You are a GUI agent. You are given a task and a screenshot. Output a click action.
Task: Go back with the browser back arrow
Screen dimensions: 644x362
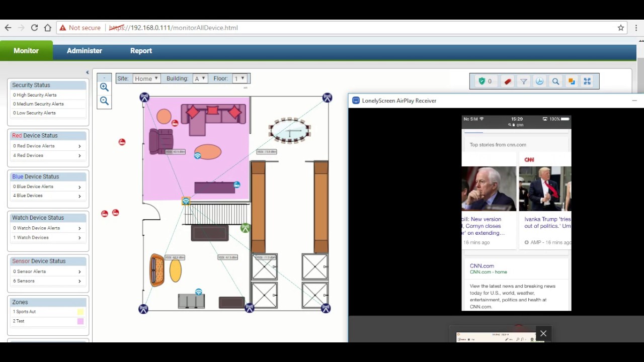(x=8, y=28)
